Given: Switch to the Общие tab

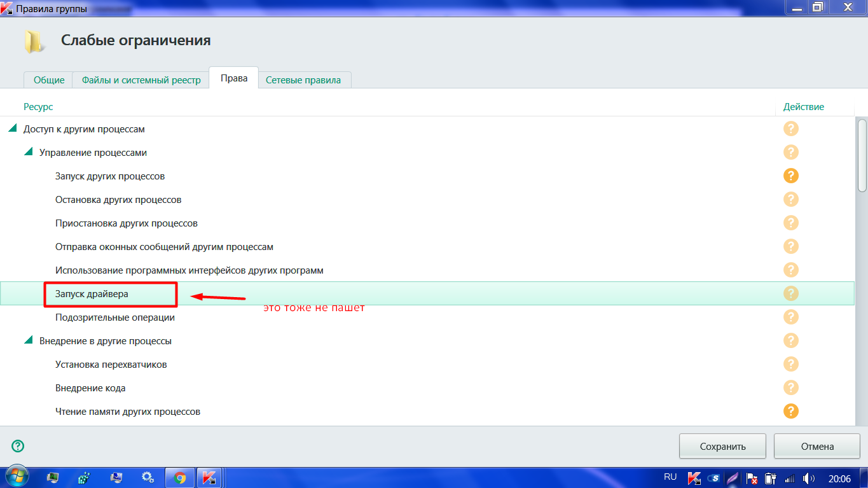Looking at the screenshot, I should [x=49, y=80].
